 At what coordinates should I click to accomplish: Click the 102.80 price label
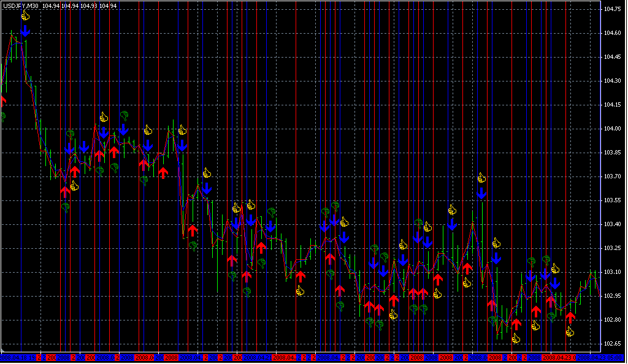(x=613, y=320)
